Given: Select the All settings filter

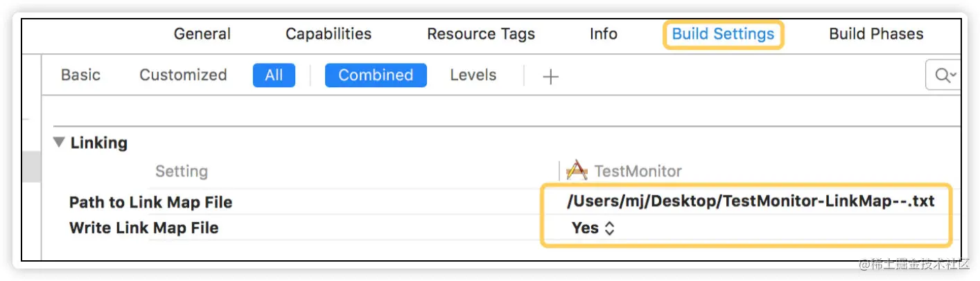Looking at the screenshot, I should pyautogui.click(x=274, y=75).
